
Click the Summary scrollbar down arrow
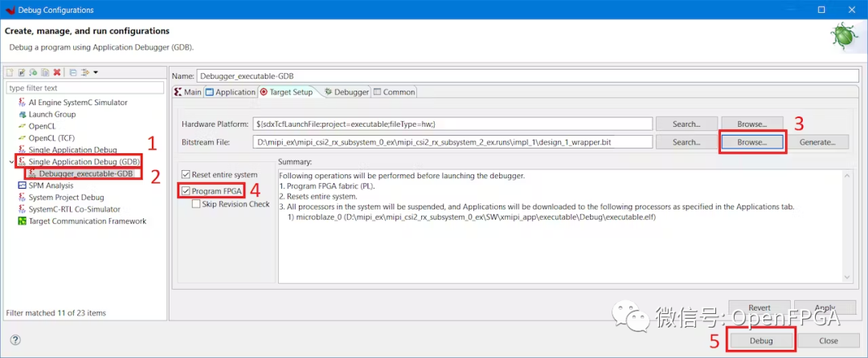click(847, 278)
